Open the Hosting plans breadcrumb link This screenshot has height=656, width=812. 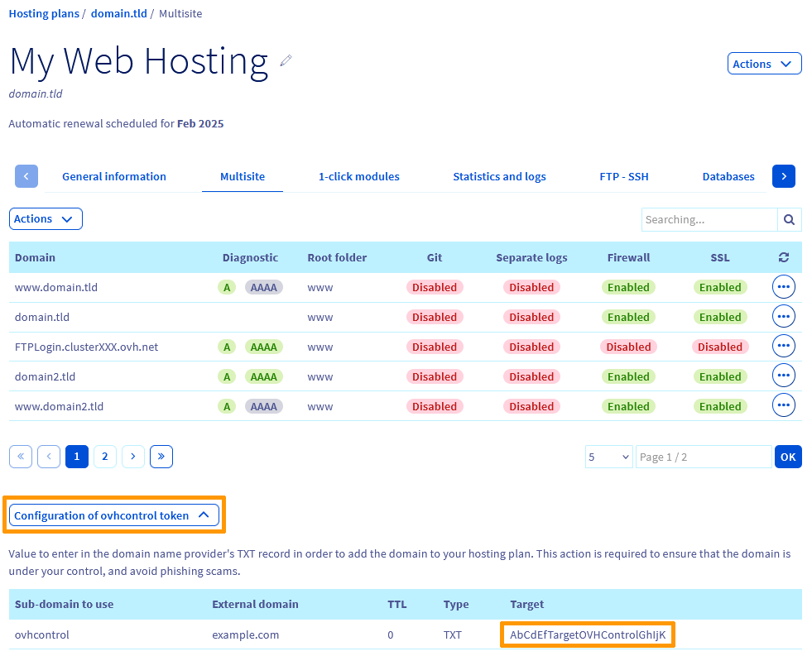[x=44, y=13]
